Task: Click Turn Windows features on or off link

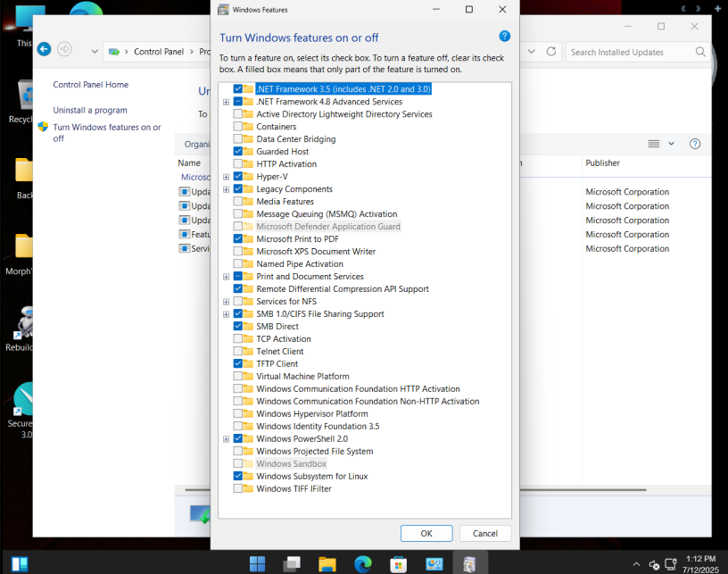Action: click(x=107, y=133)
